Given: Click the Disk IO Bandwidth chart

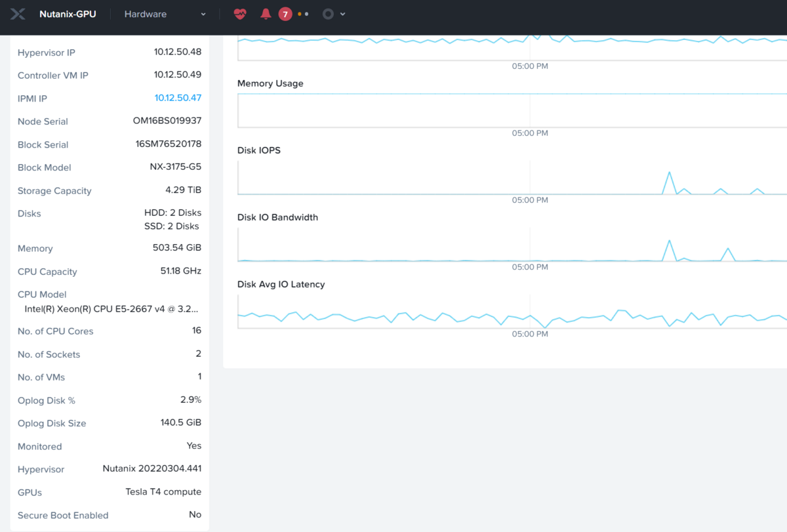Looking at the screenshot, I should 512,245.
